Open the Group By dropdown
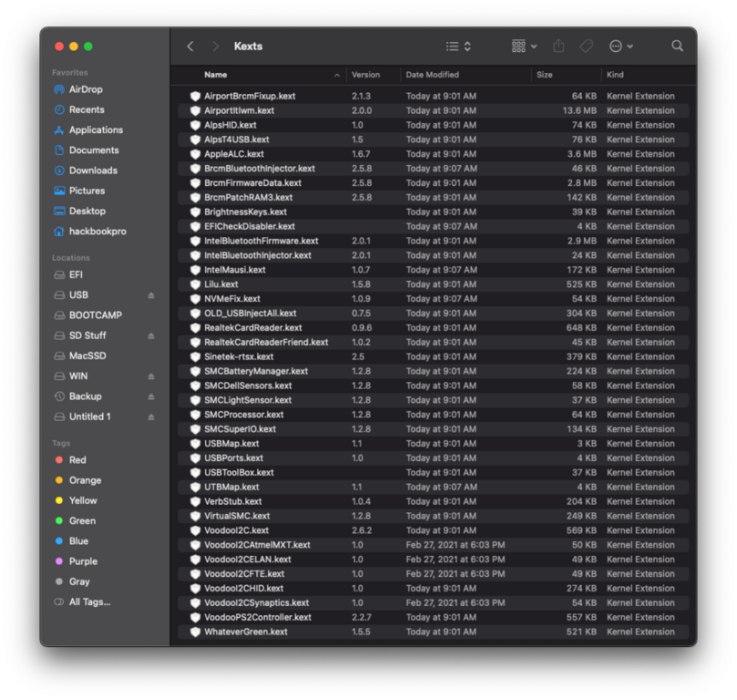The width and height of the screenshot is (737, 700). click(x=524, y=46)
